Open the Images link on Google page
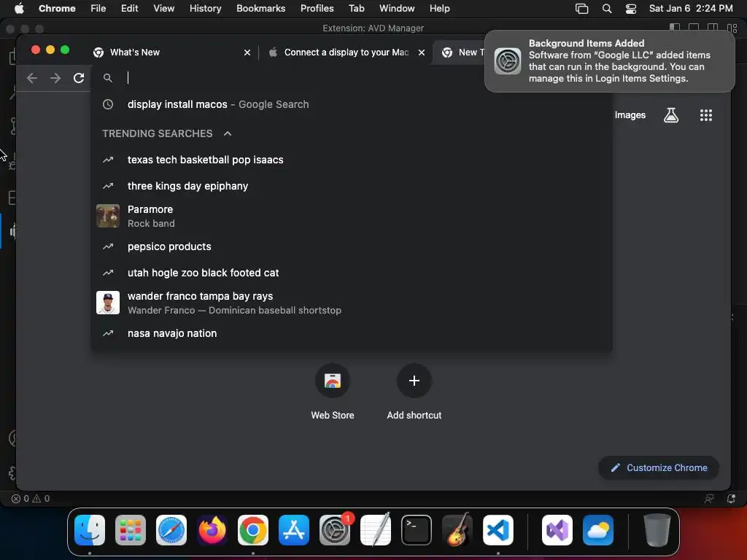747x560 pixels. click(630, 115)
